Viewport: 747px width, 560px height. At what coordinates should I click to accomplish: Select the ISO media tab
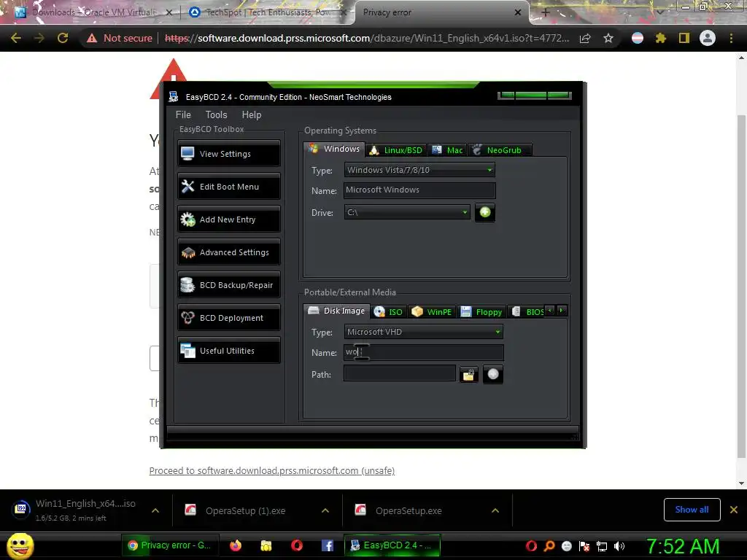tap(389, 312)
